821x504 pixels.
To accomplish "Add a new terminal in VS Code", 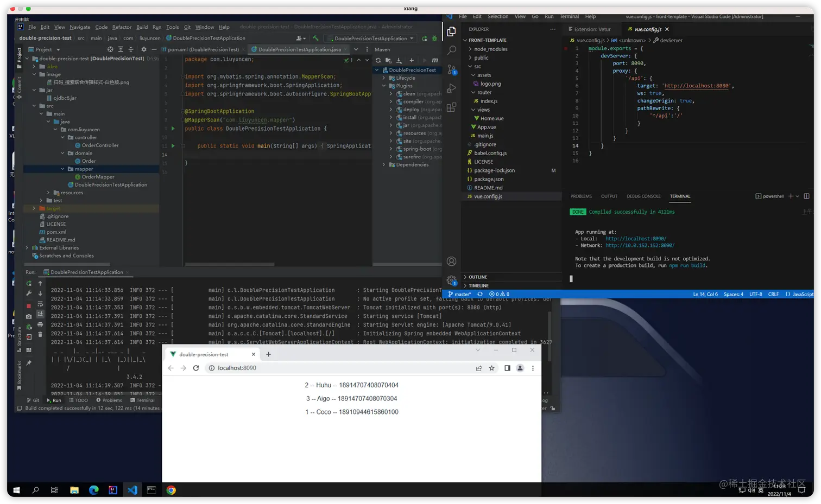I will click(791, 196).
